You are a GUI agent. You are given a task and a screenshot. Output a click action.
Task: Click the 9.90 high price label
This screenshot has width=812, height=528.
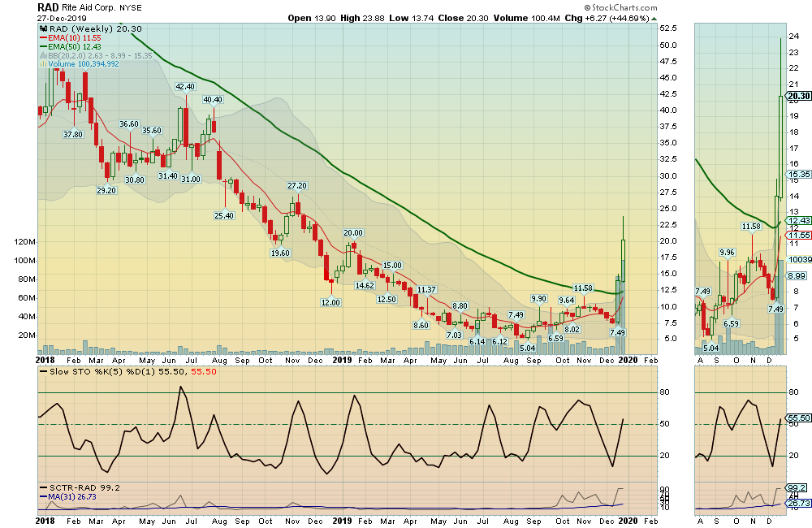538,298
